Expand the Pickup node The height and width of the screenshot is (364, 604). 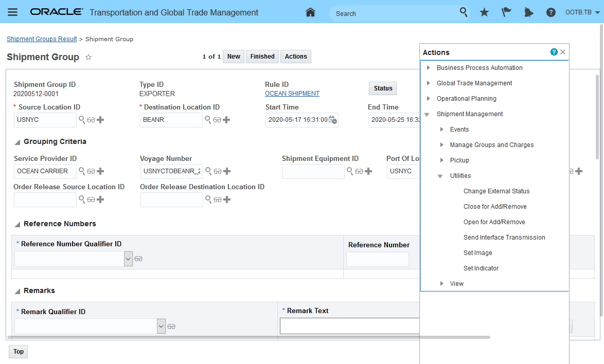click(442, 160)
